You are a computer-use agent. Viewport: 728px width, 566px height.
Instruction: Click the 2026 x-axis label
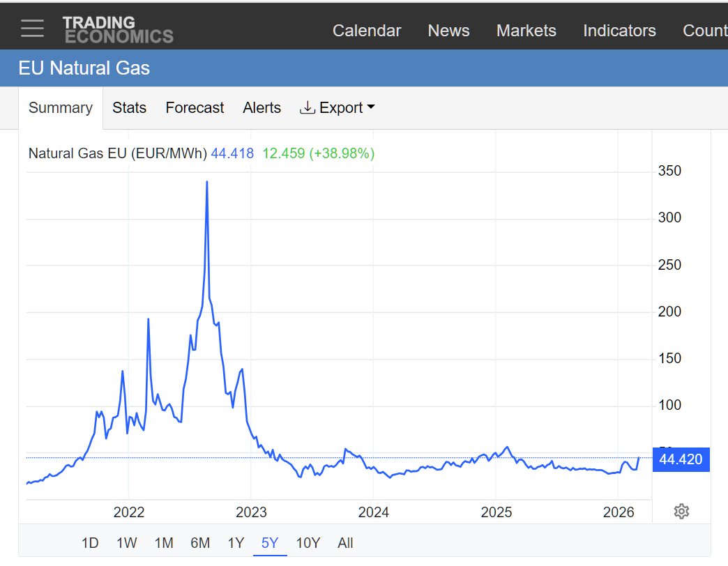point(619,512)
